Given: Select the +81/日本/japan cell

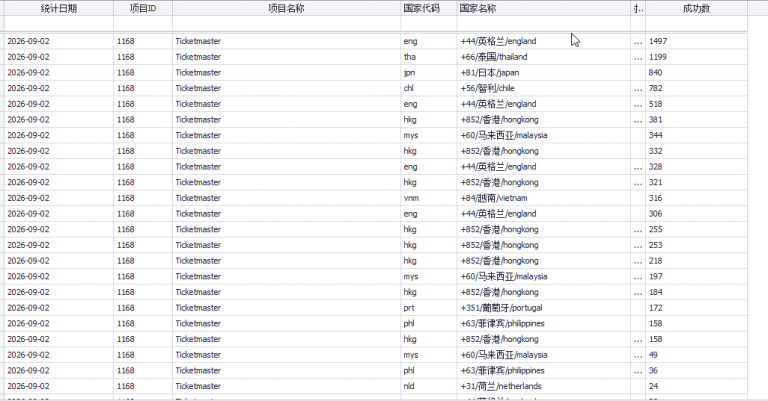Looking at the screenshot, I should (544, 72).
